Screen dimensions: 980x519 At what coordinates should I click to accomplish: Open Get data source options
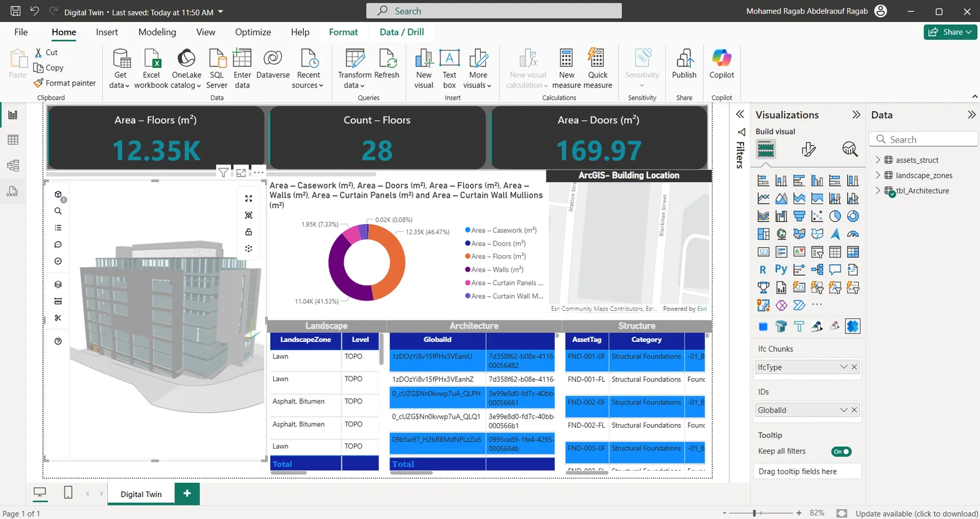119,69
